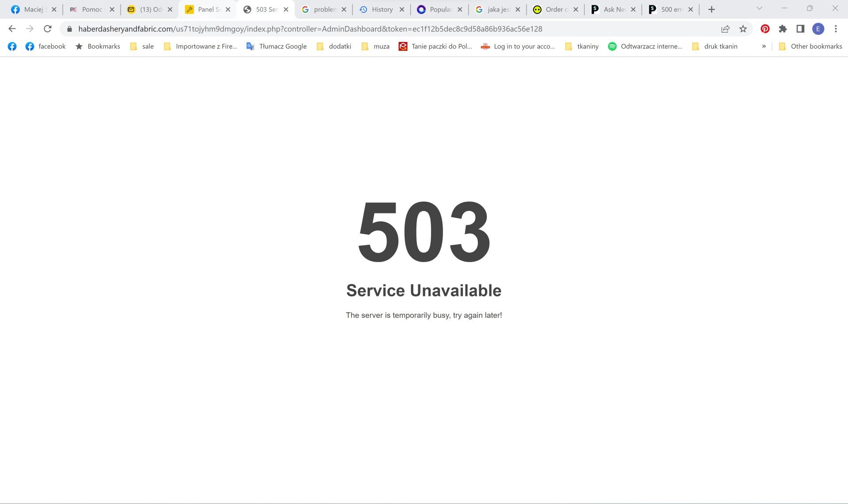This screenshot has height=504, width=848.
Task: Share this page via share icon
Action: (x=725, y=29)
